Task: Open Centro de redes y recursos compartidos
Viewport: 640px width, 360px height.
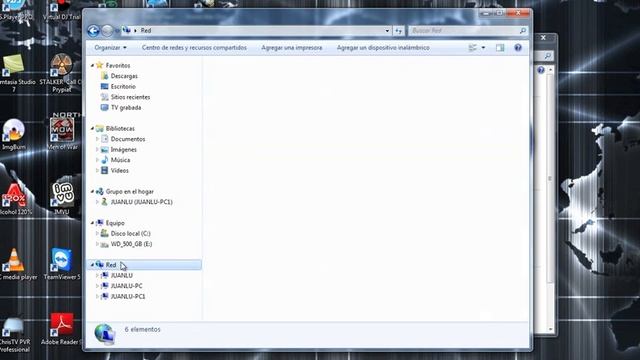Action: (x=194, y=48)
